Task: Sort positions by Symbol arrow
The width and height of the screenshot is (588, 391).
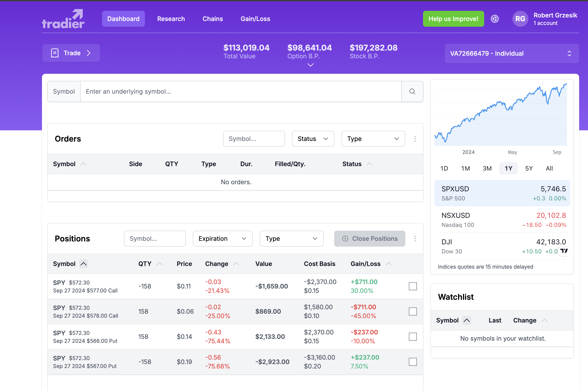Action: 83,264
